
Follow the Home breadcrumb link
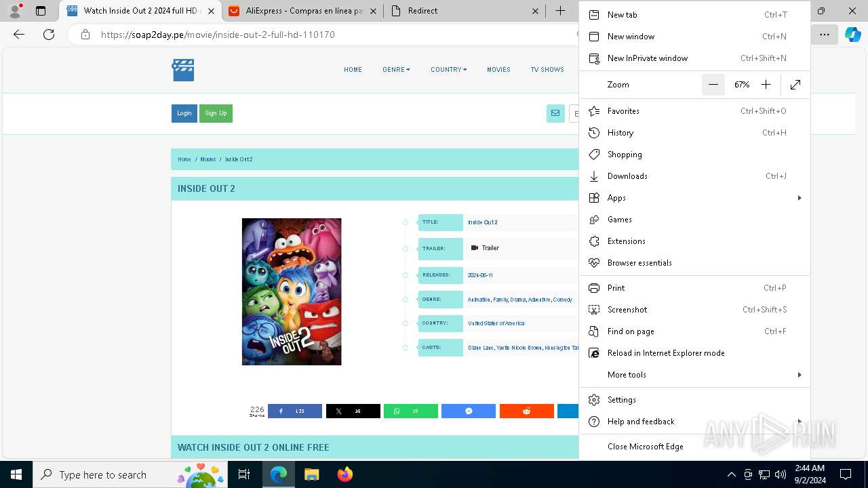184,160
